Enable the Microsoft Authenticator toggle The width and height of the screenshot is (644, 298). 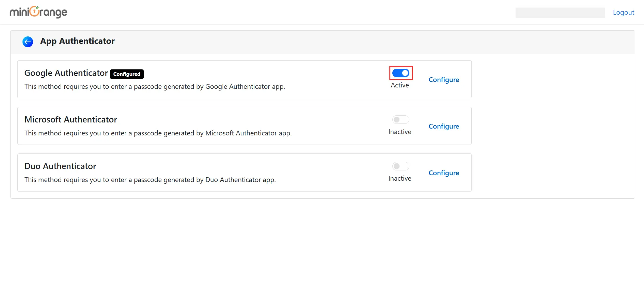coord(400,119)
